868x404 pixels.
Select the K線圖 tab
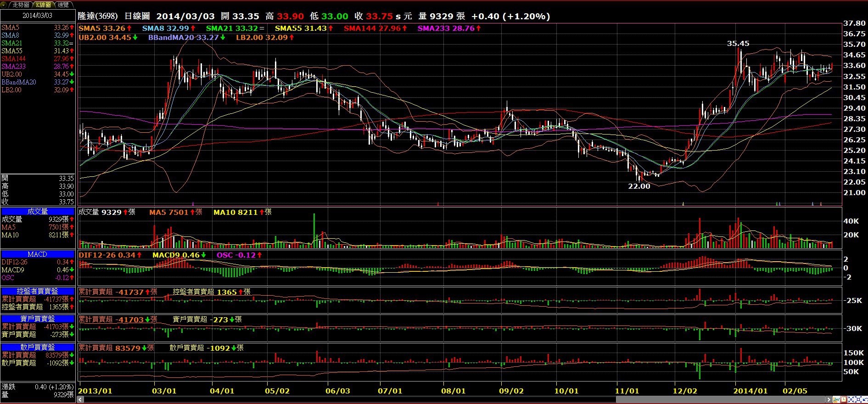tap(43, 5)
